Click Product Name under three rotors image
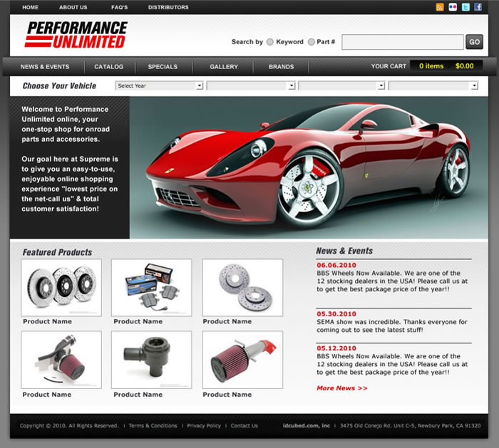This screenshot has height=448, width=499. (48, 321)
